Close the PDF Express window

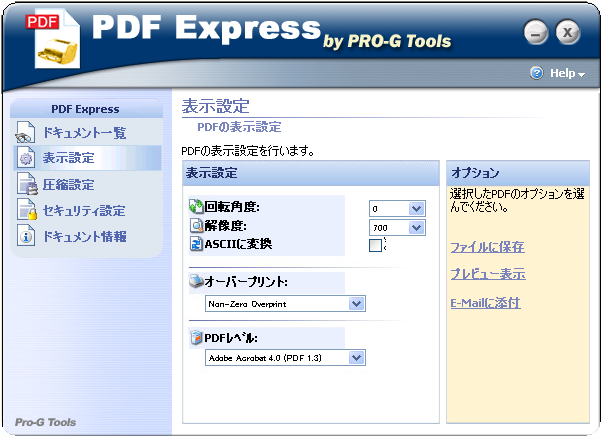click(x=567, y=32)
